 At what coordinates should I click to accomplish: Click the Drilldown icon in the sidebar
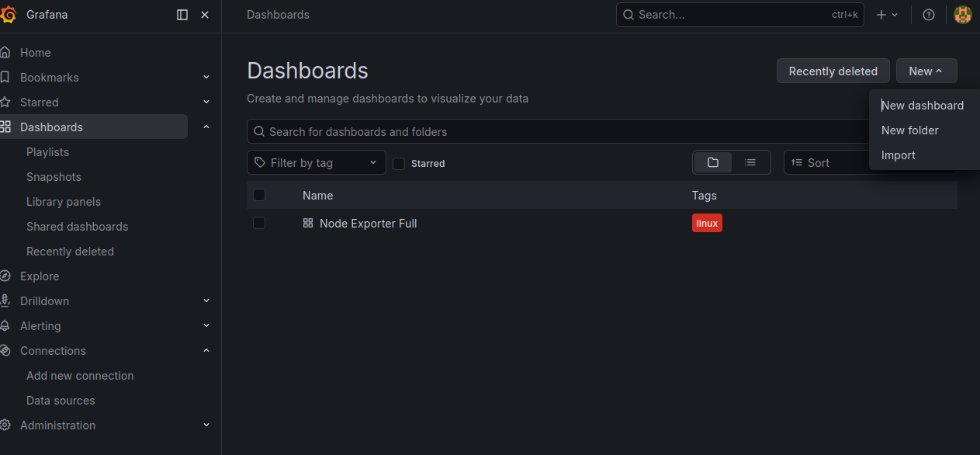pos(5,301)
